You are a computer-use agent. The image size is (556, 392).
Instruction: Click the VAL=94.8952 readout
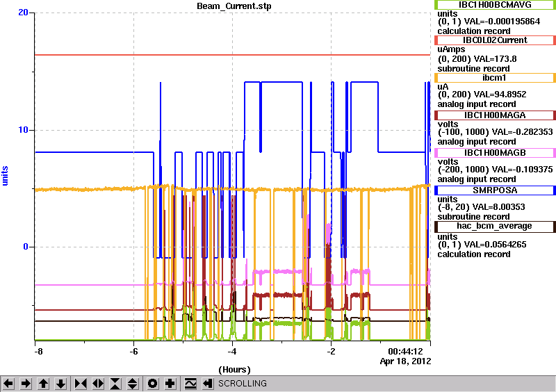(495, 95)
